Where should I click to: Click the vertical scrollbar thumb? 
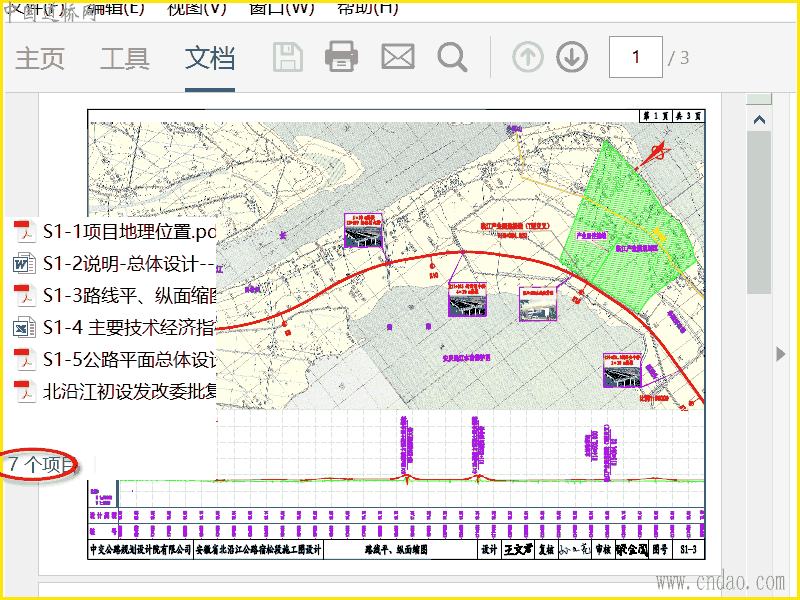coord(759,212)
